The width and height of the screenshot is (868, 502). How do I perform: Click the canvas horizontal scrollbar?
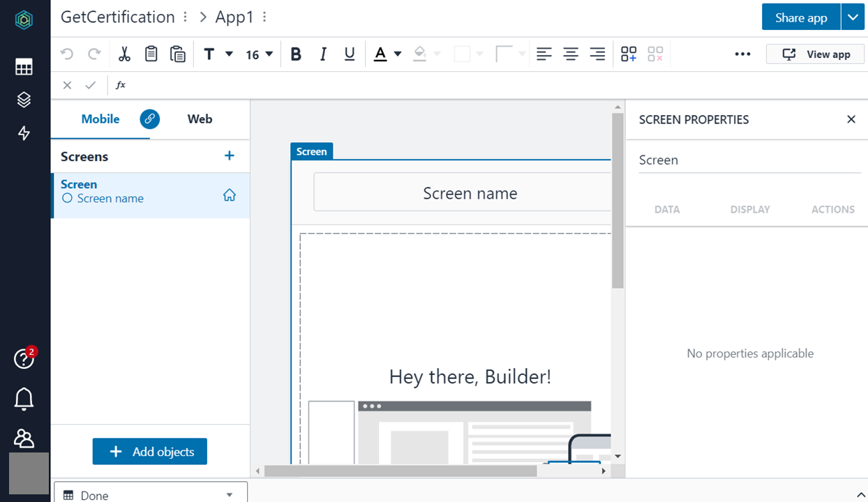click(401, 471)
